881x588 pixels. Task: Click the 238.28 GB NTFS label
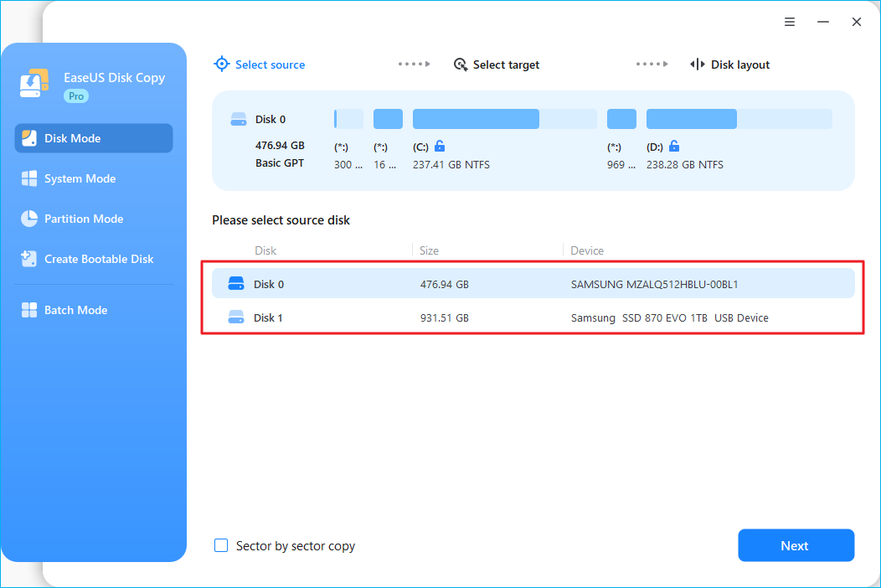click(685, 165)
